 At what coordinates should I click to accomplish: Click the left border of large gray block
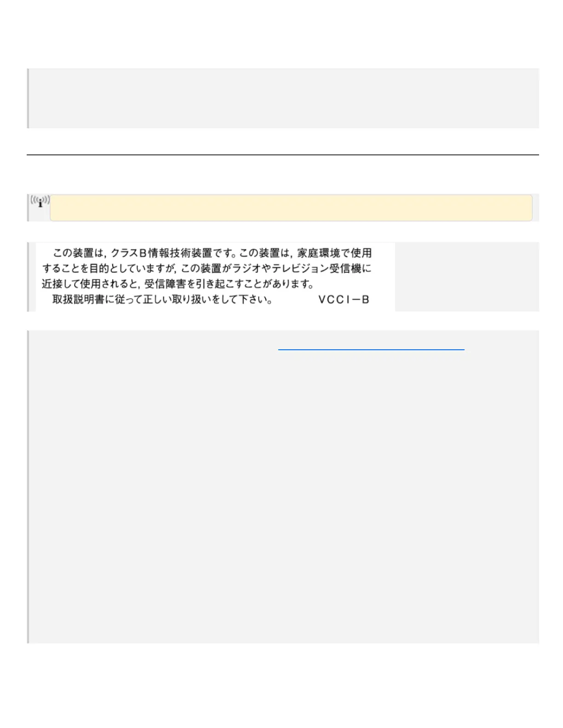[28, 487]
